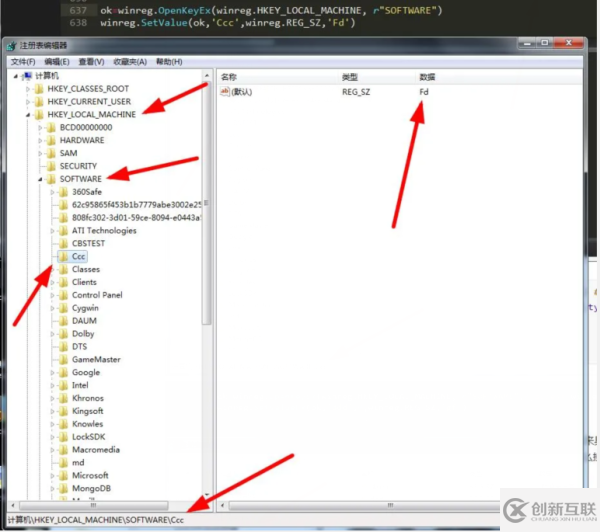Click the 数据 column header
Screen dimensions: 600x532
click(x=428, y=77)
